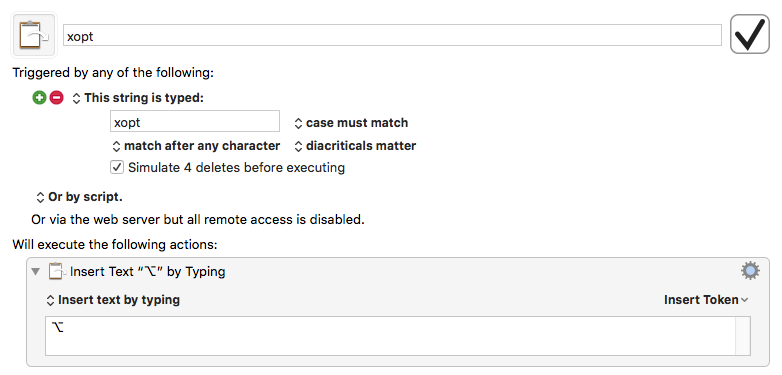
Task: Click the macro name field containing xopt
Action: [x=392, y=36]
